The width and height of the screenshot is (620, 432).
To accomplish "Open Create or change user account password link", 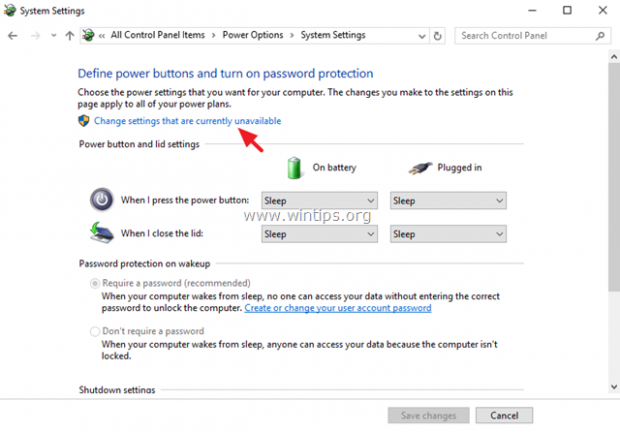I will pyautogui.click(x=338, y=308).
